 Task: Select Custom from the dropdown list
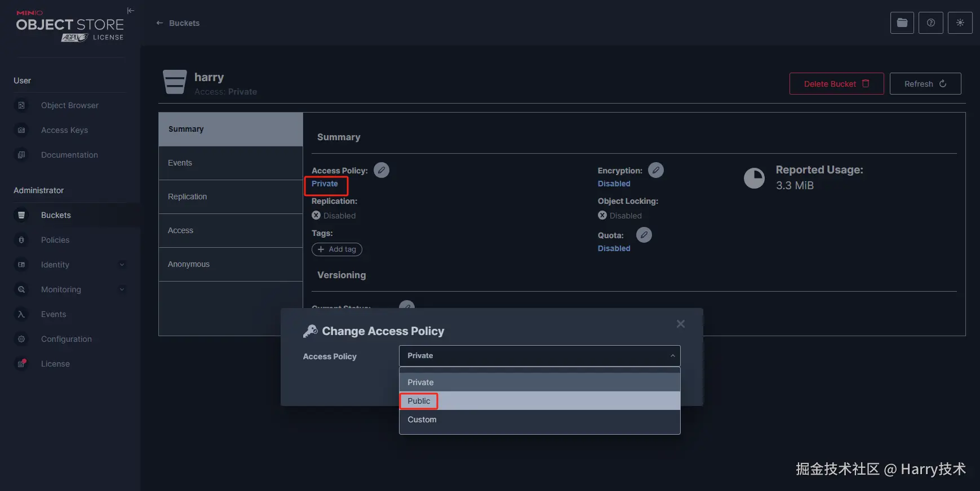[x=539, y=419]
